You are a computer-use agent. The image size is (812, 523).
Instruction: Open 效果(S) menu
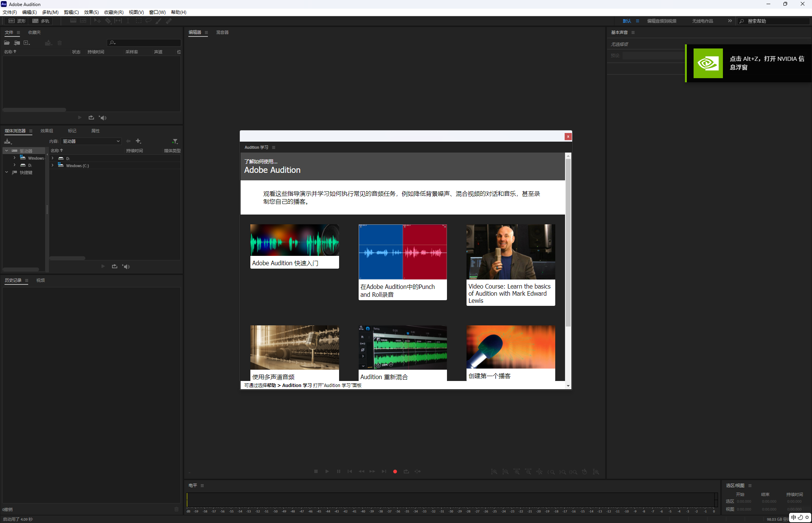click(x=91, y=12)
